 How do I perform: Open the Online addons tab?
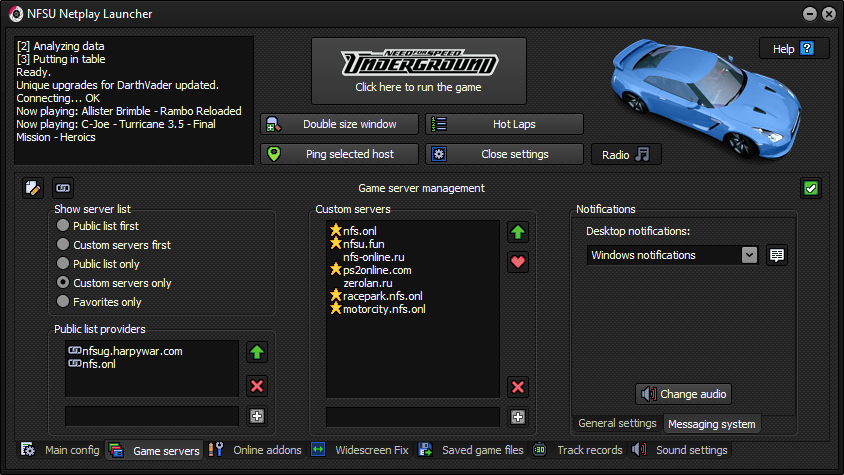255,450
